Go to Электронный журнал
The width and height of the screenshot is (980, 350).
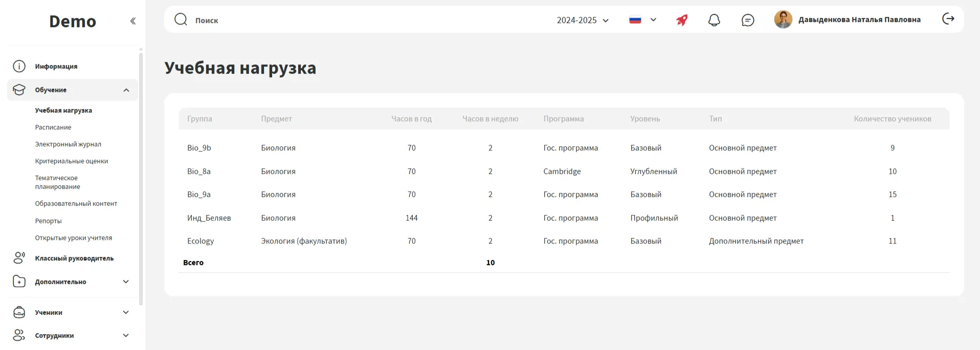click(68, 144)
